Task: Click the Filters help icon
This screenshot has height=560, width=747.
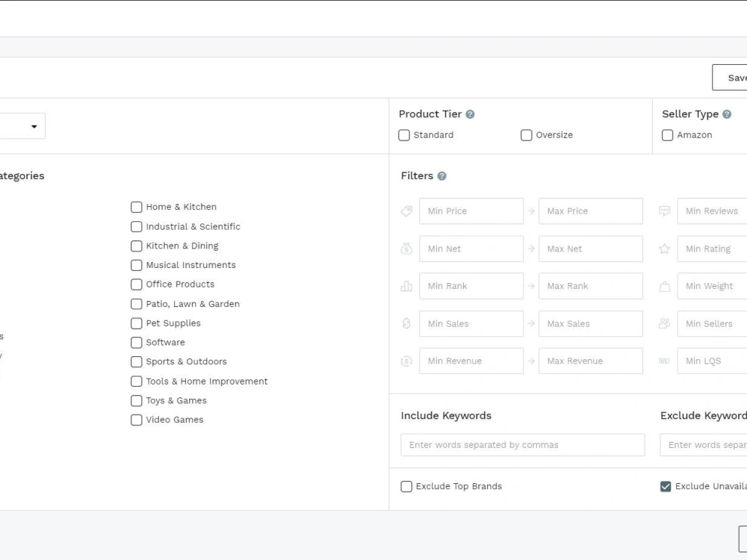Action: (x=441, y=176)
